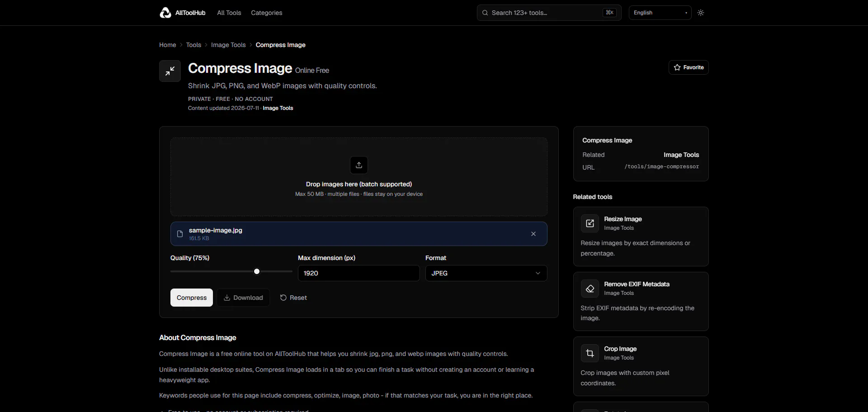This screenshot has height=412, width=868.
Task: Click the Resize Image tool icon
Action: (590, 223)
